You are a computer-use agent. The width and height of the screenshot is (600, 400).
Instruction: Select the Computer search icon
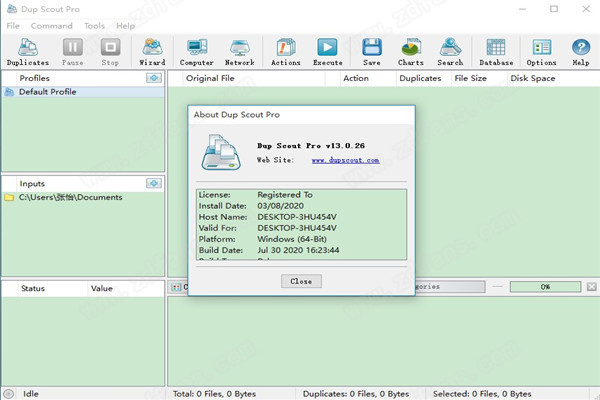pos(196,50)
